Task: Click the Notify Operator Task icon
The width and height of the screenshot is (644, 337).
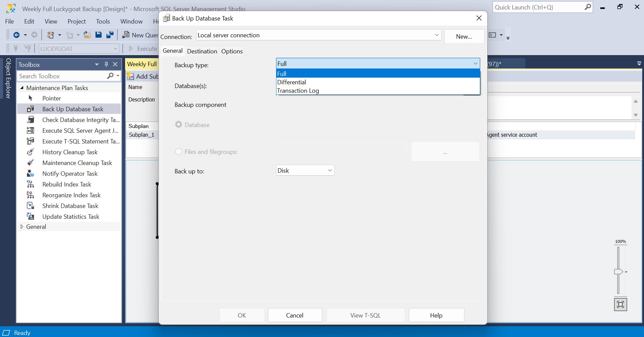Action: click(x=31, y=173)
